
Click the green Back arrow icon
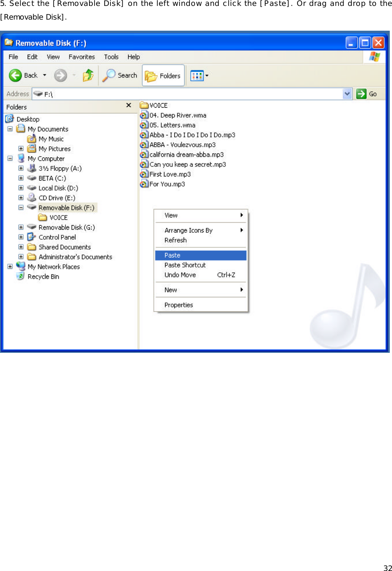point(15,75)
